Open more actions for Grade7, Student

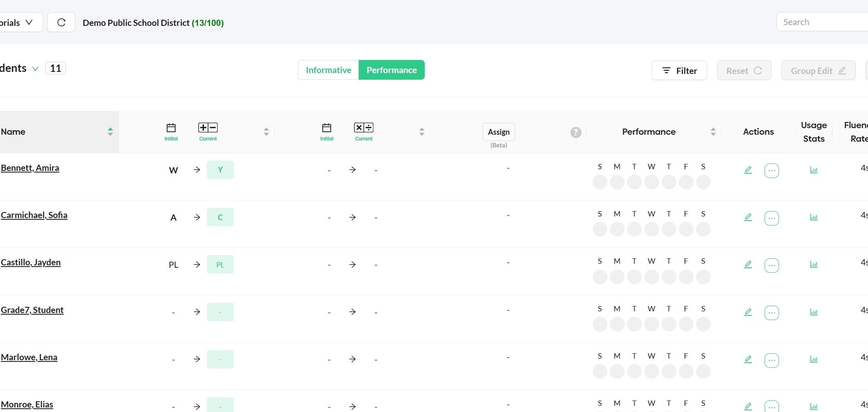pos(772,313)
